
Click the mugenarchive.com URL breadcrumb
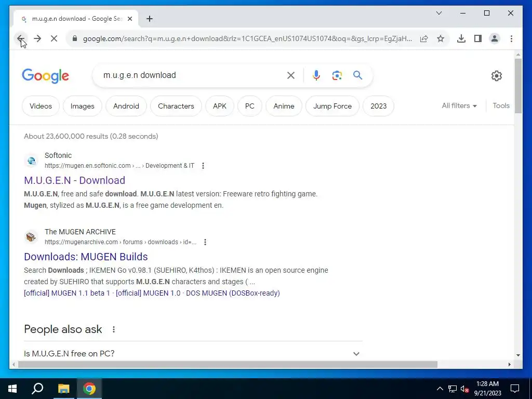point(121,242)
